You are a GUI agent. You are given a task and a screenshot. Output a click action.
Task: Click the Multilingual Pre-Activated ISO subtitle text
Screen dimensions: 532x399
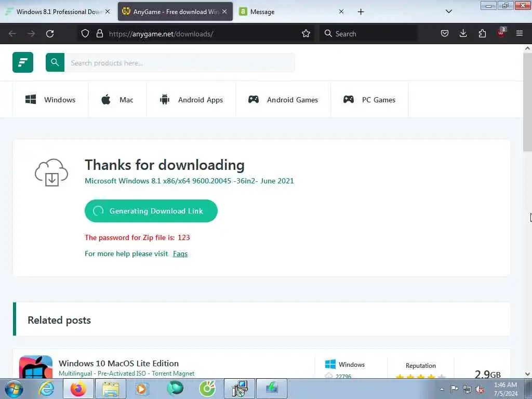pyautogui.click(x=127, y=373)
